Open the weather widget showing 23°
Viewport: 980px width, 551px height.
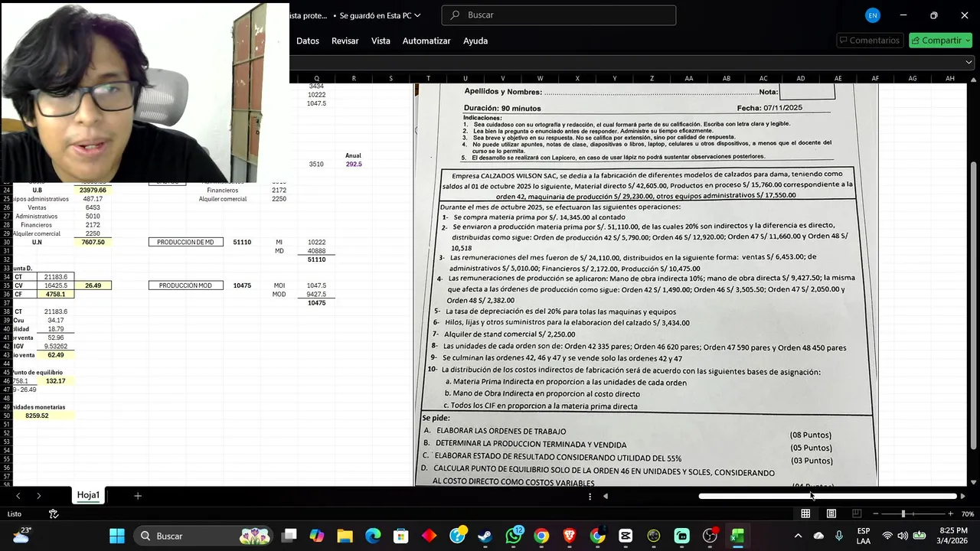tap(21, 536)
